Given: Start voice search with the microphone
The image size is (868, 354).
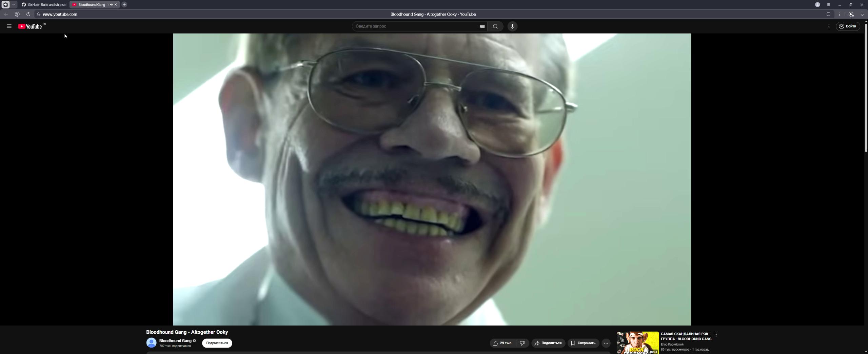Looking at the screenshot, I should point(512,26).
